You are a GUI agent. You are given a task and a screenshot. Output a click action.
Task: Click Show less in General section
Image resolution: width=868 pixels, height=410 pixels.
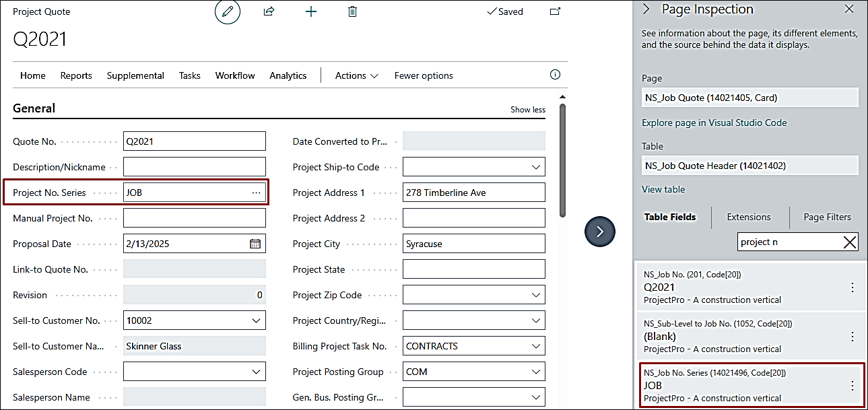pos(528,110)
